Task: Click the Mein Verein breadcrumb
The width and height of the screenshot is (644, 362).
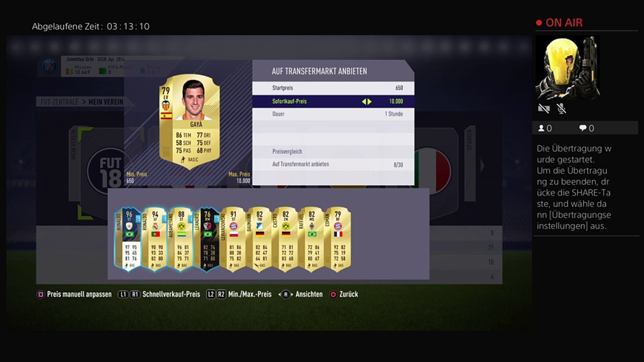Action: [x=106, y=102]
